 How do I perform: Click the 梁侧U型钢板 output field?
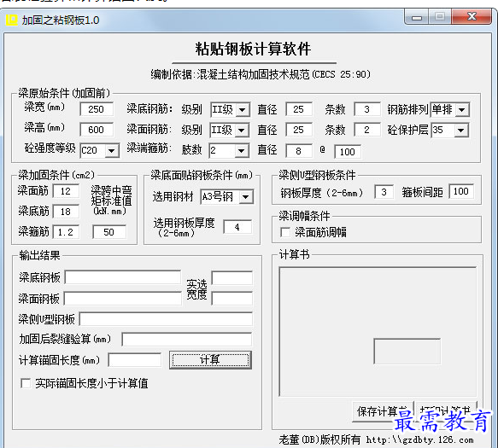tap(166, 319)
